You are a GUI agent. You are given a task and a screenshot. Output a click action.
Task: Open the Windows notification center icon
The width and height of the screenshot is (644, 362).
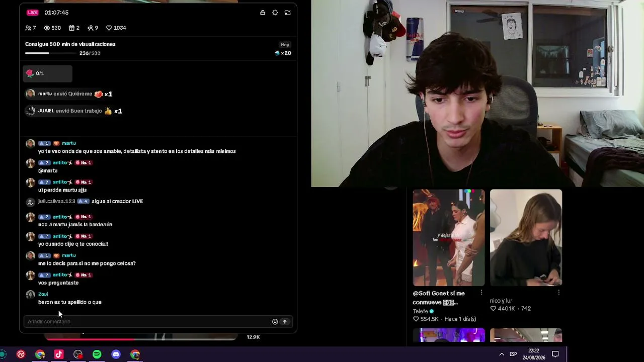[555, 354]
